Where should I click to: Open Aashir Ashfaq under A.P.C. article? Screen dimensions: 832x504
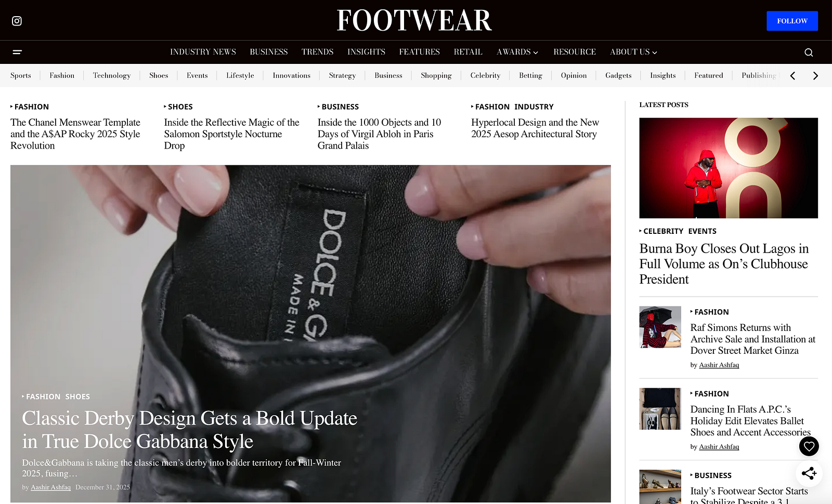click(x=719, y=446)
